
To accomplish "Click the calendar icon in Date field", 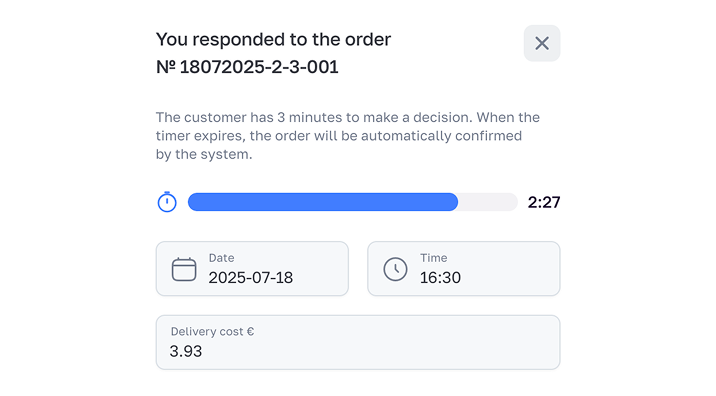I will 184,269.
